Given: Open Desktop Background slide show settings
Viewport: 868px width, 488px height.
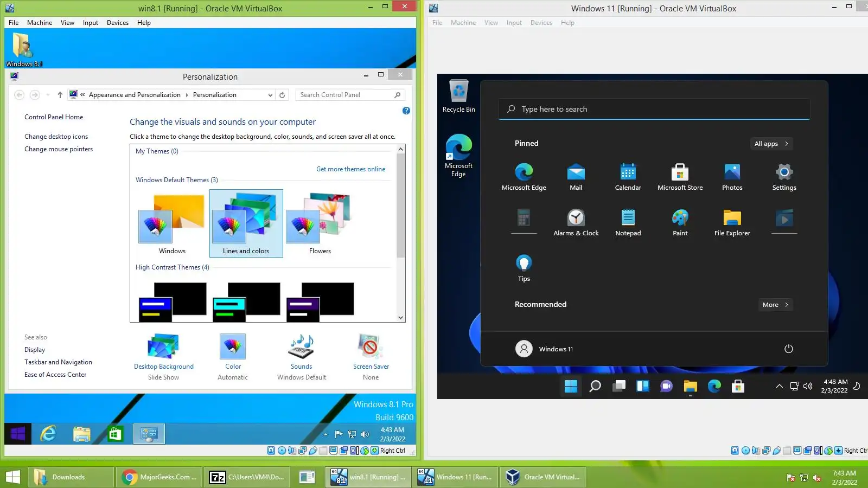Looking at the screenshot, I should [x=163, y=357].
